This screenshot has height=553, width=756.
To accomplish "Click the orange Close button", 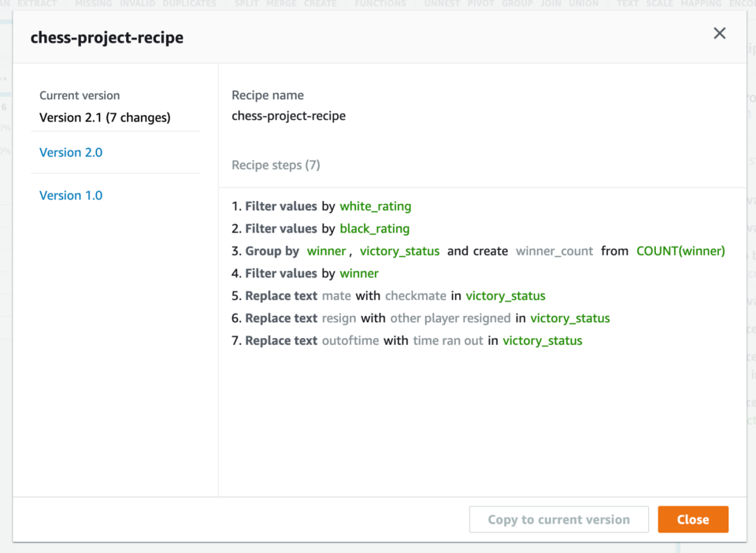I will [693, 519].
